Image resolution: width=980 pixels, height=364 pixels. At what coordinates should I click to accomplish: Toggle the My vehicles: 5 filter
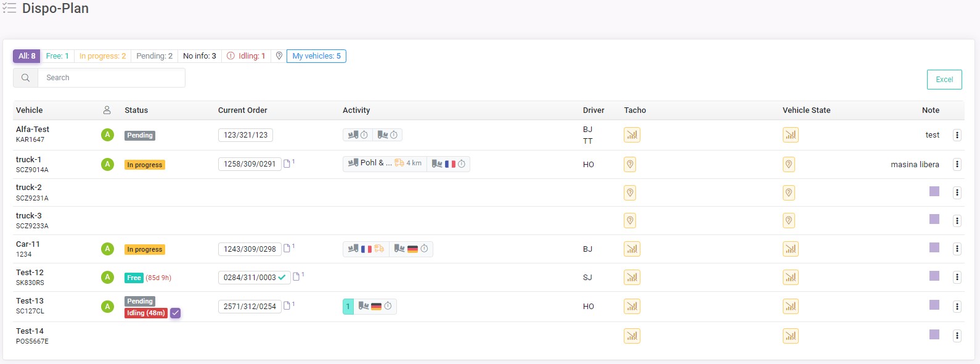(316, 56)
